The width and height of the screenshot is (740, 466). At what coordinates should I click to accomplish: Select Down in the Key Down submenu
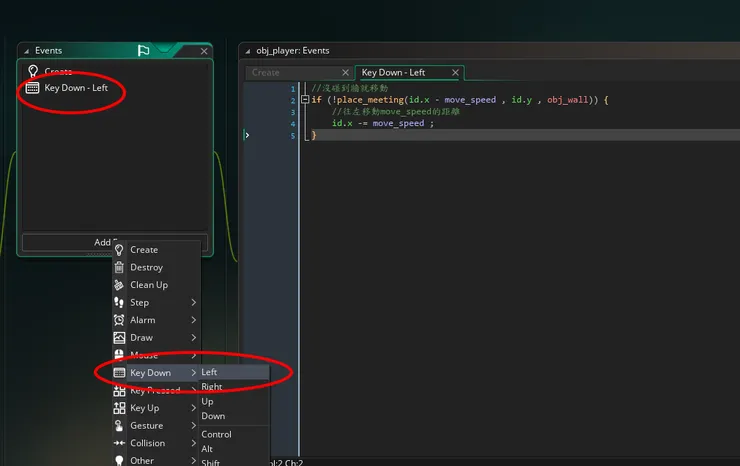pyautogui.click(x=235, y=416)
